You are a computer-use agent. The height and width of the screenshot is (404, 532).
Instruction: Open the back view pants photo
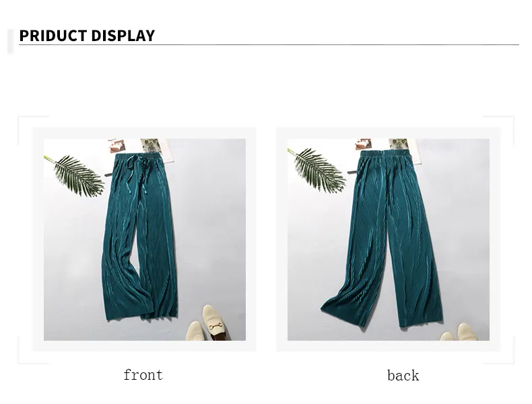388,240
